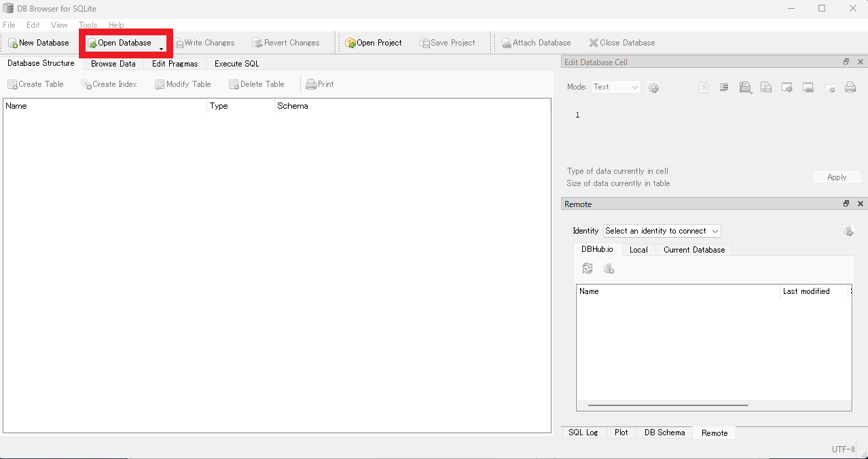Screen dimensions: 868x459
Task: Click the Remote list horizontal scrollbar
Action: [x=668, y=405]
